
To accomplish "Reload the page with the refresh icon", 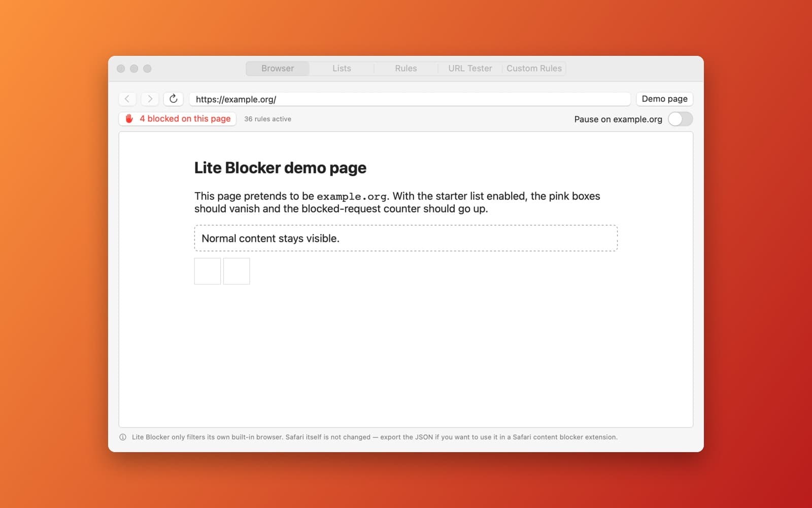I will point(173,99).
